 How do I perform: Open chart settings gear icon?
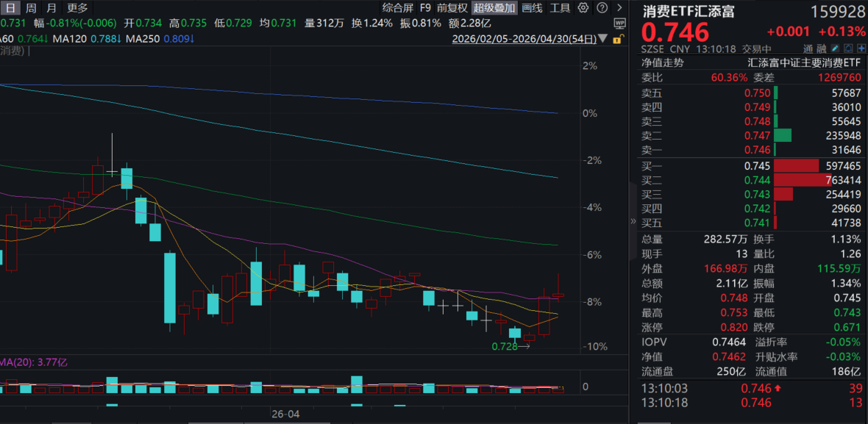click(583, 8)
